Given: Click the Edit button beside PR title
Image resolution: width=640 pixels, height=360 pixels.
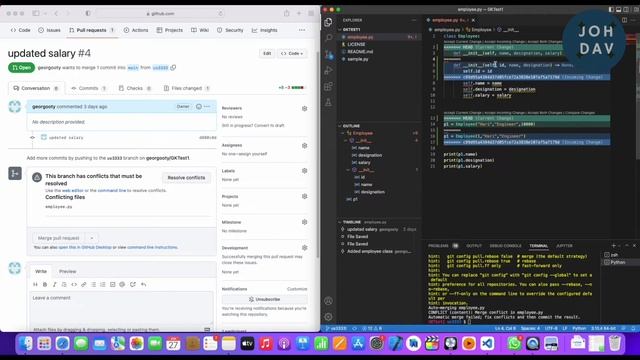Looking at the screenshot, I should [x=267, y=53].
